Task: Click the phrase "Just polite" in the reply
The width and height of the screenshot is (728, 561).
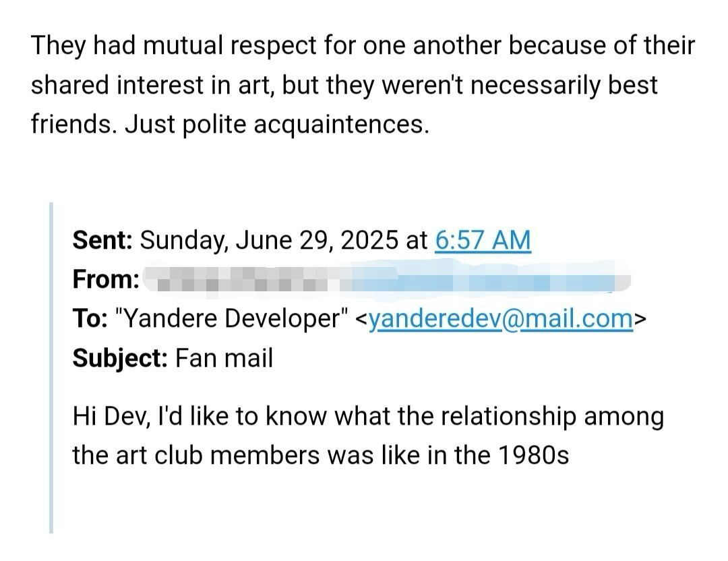Action: click(x=185, y=125)
